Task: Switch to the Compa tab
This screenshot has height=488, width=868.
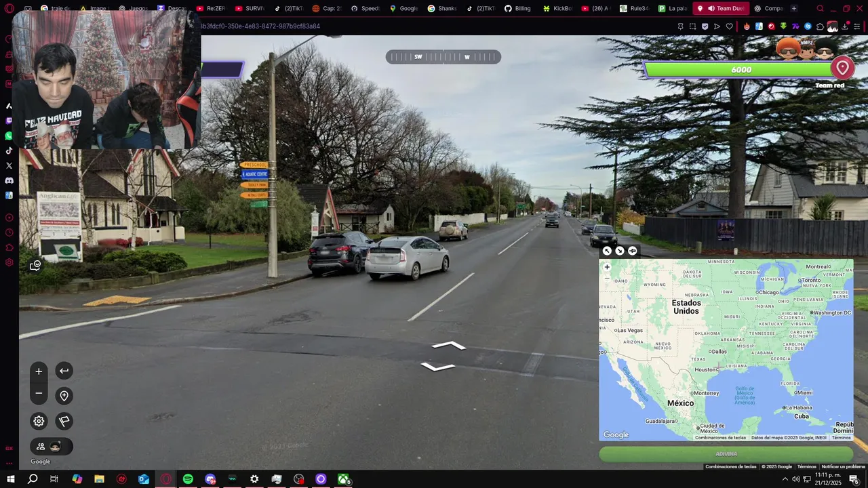Action: click(x=768, y=8)
